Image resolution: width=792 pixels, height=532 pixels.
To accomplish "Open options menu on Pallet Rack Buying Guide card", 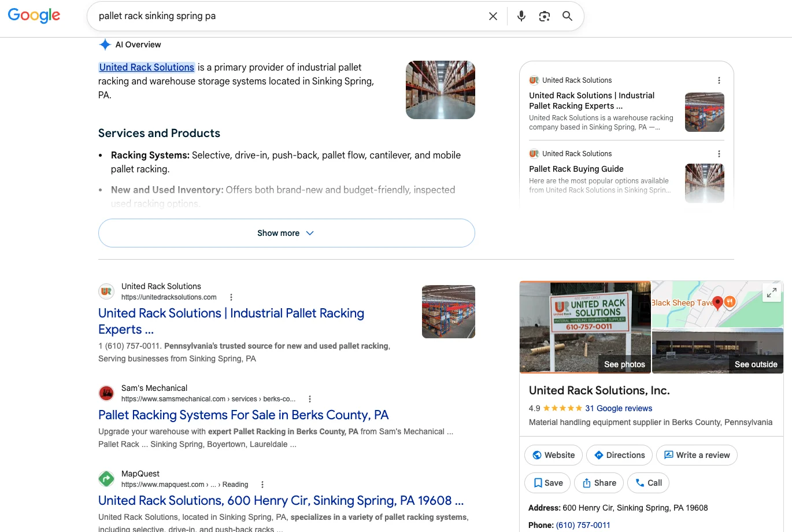I will pyautogui.click(x=719, y=154).
